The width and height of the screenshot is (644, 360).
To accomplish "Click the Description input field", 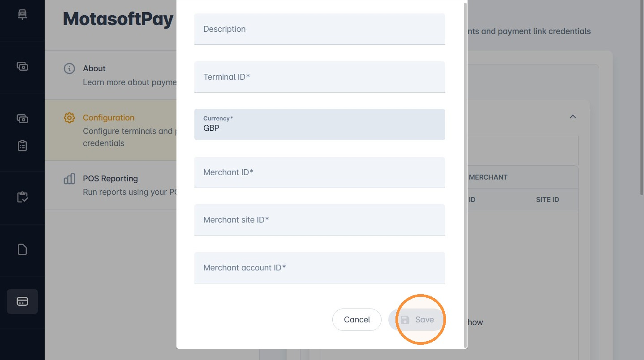I will click(320, 29).
